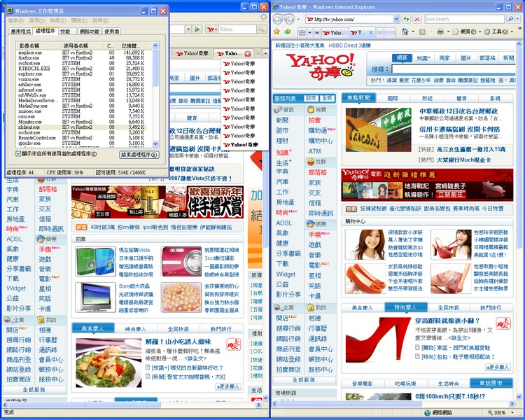Switch to 網路功能 tab in Task Manager
This screenshot has height=420, width=525.
[x=89, y=31]
